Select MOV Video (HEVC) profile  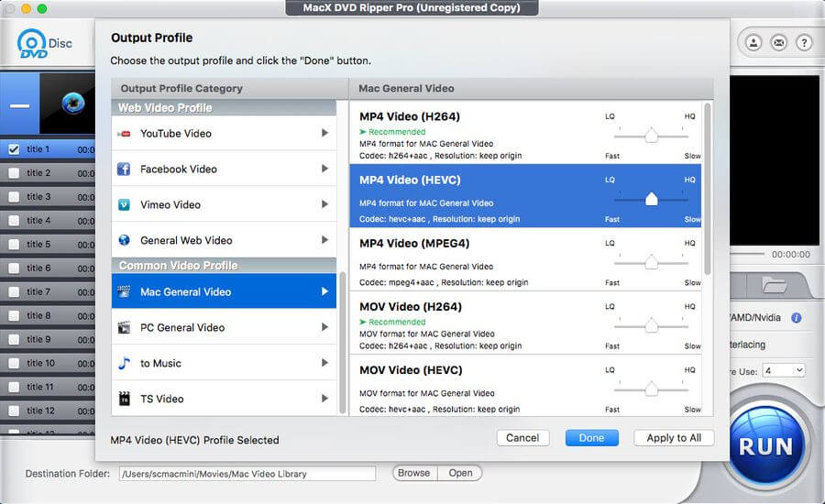(525, 386)
